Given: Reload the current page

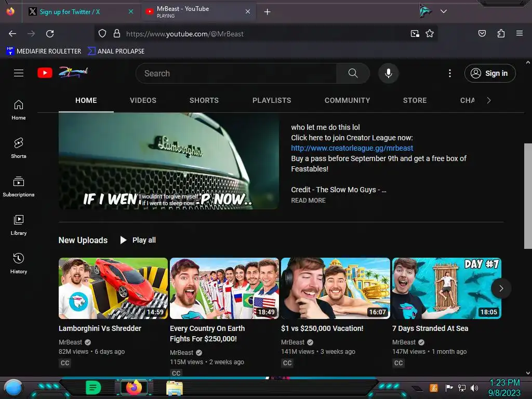Looking at the screenshot, I should tap(50, 34).
